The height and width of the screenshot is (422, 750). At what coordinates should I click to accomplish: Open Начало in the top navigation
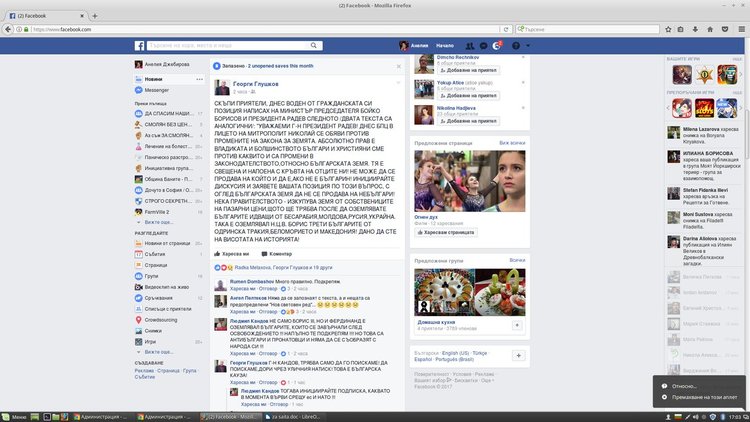(x=445, y=47)
